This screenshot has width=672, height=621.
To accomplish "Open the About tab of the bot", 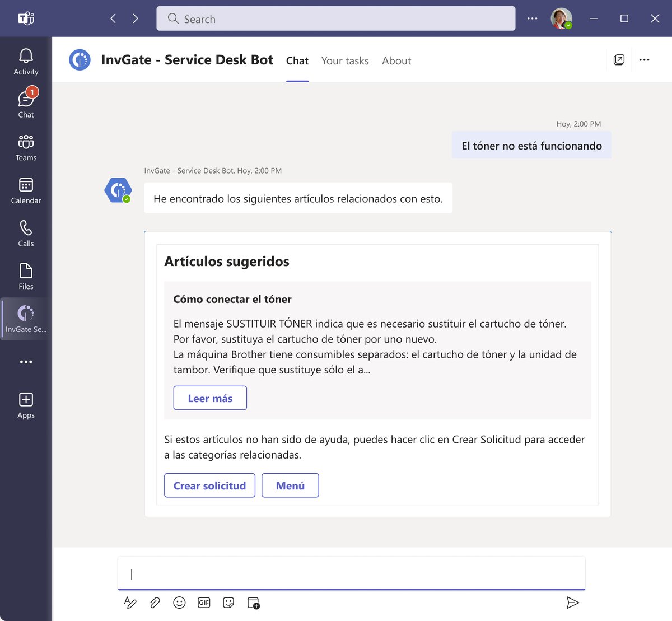I will point(396,60).
